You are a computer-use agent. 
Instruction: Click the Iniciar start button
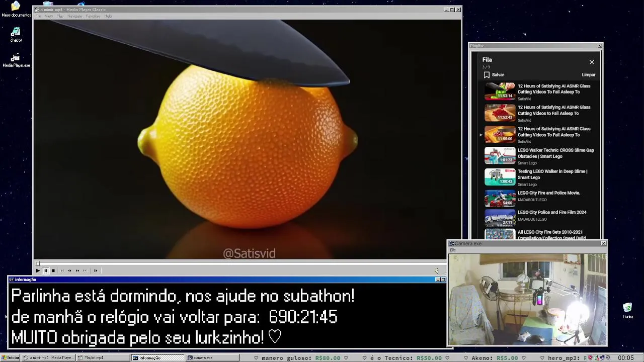[x=11, y=358]
